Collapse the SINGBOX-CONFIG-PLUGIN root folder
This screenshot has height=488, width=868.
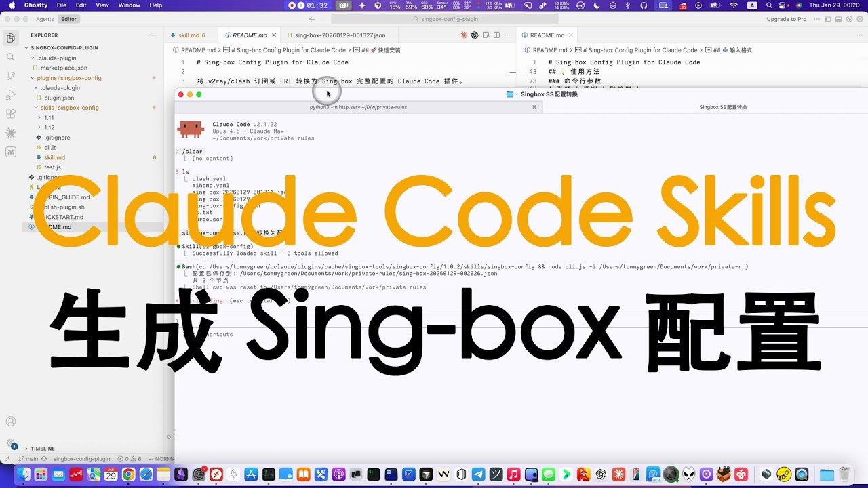(64, 48)
